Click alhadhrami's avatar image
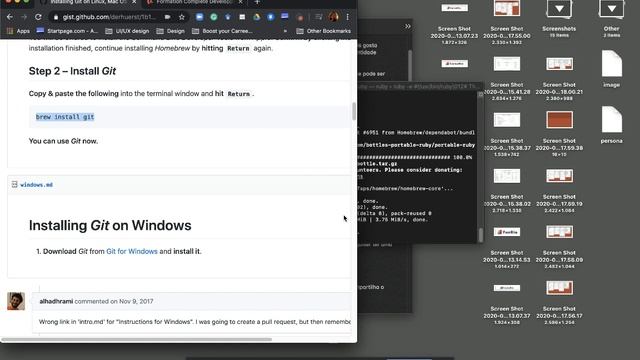This screenshot has width=640, height=360. (16, 301)
